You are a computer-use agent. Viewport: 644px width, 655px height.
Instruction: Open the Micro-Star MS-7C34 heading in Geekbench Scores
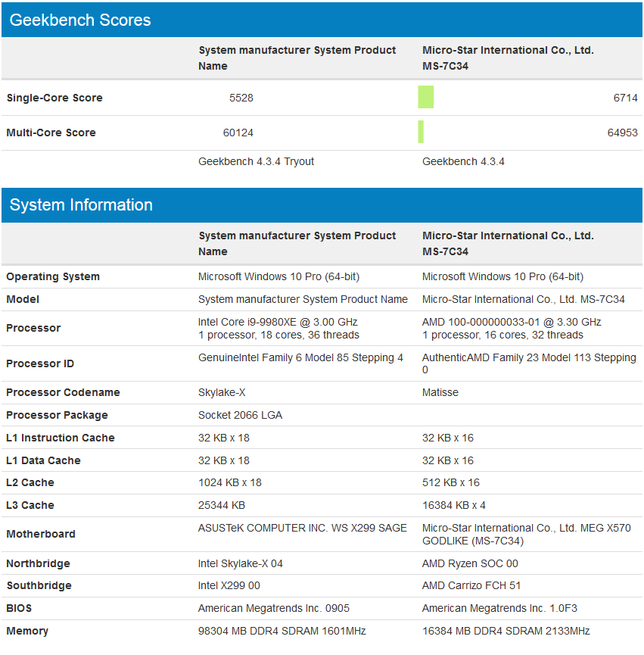point(508,58)
